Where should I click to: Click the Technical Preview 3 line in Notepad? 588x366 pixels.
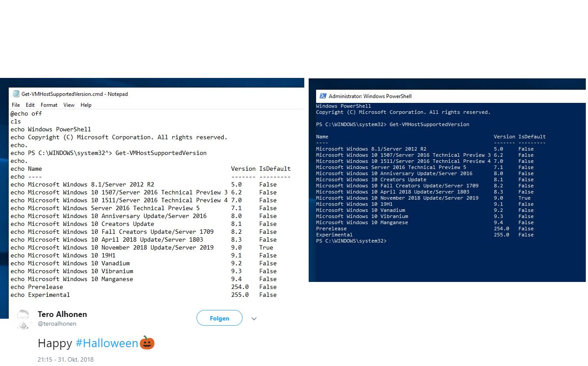[x=144, y=192]
